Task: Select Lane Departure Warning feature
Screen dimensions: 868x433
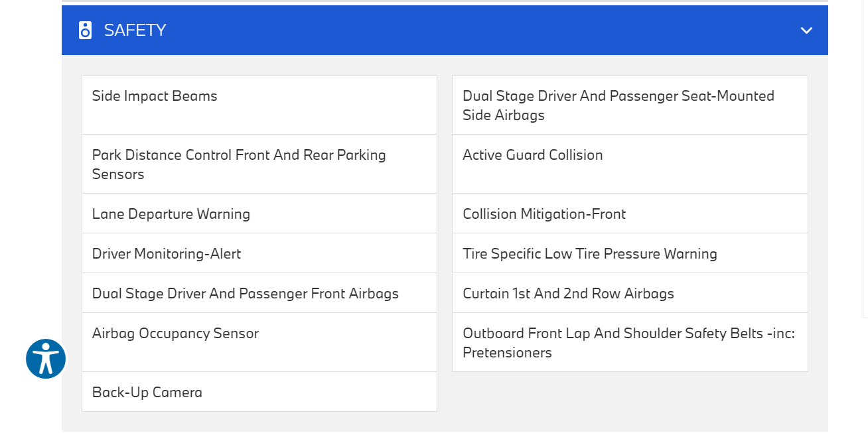Action: click(x=171, y=214)
